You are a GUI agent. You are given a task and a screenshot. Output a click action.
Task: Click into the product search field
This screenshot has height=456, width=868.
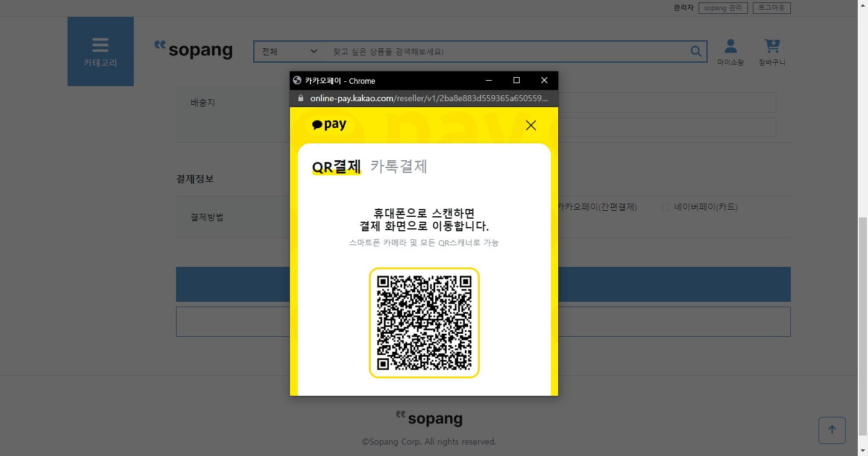point(506,52)
